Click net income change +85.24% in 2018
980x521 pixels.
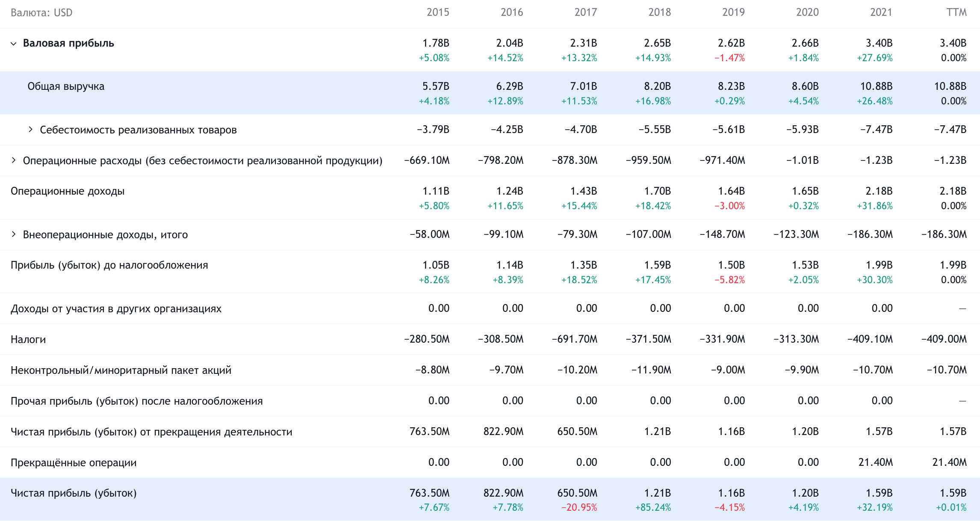(x=653, y=508)
